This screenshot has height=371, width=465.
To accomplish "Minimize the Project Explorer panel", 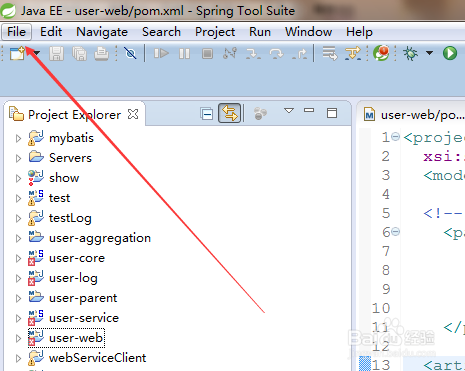I will 309,110.
